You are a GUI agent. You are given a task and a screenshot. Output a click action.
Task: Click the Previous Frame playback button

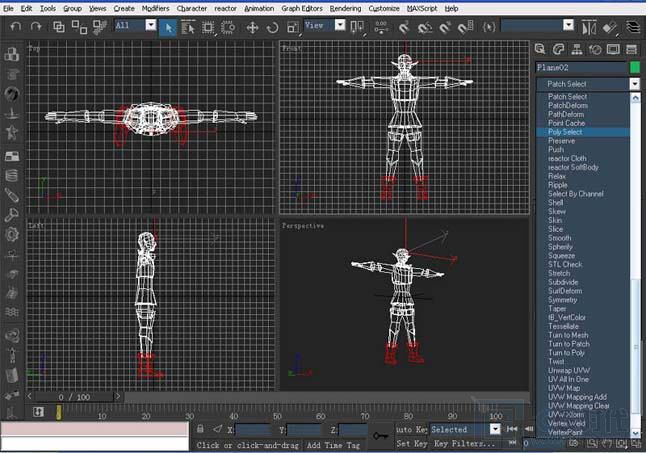528,429
